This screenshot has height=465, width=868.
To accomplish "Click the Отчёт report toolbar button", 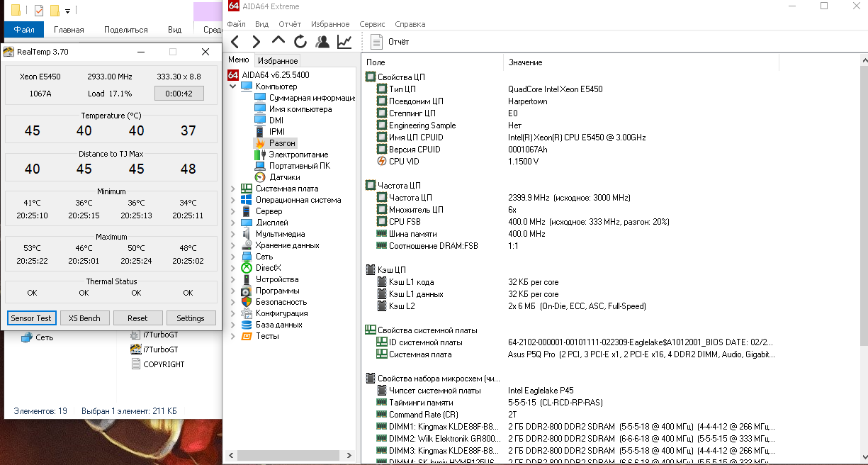I will pos(390,42).
